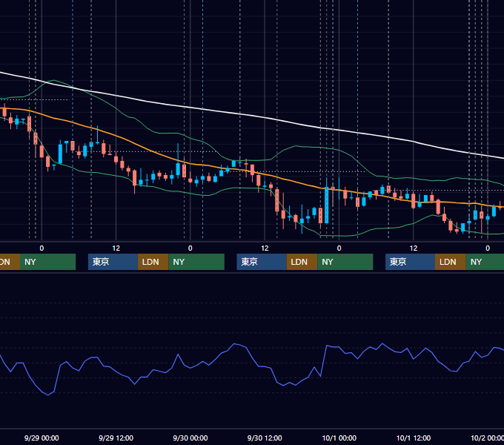Viewport: 504px width, 445px height.
Task: Click the hour label 12 above 9/30 12:00
Action: pyautogui.click(x=265, y=248)
